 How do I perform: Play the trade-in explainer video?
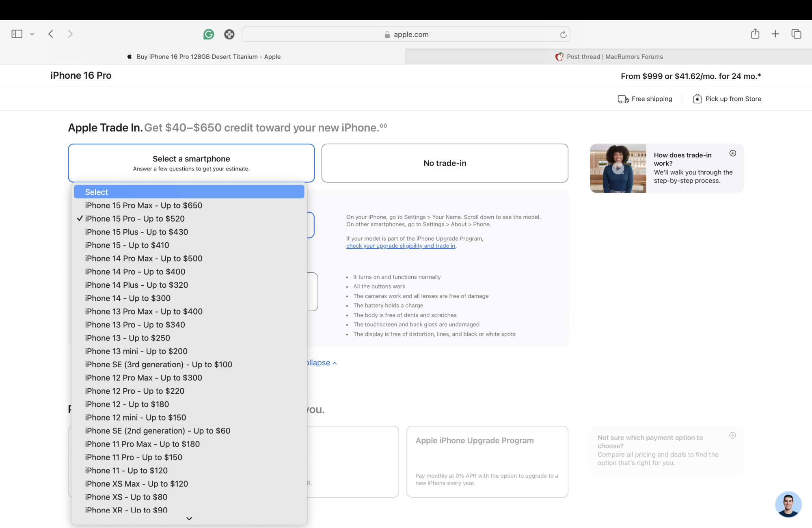[x=618, y=168]
